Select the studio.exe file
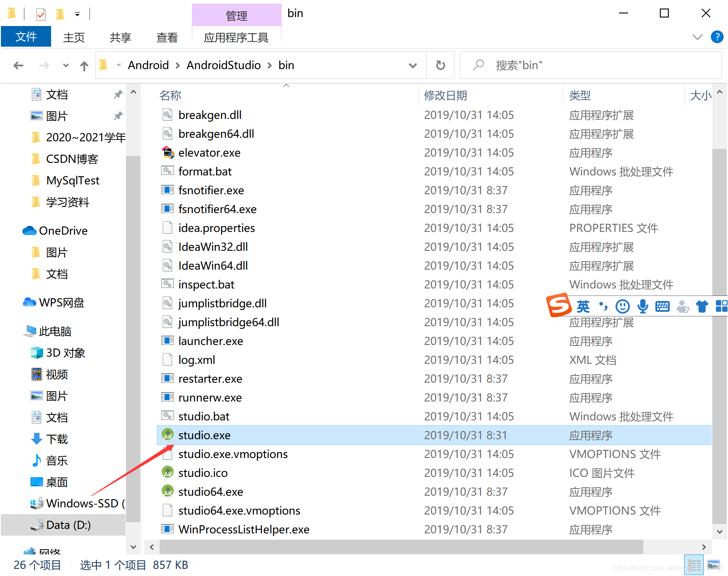Screen dimensions: 728x576 pyautogui.click(x=434, y=435)
